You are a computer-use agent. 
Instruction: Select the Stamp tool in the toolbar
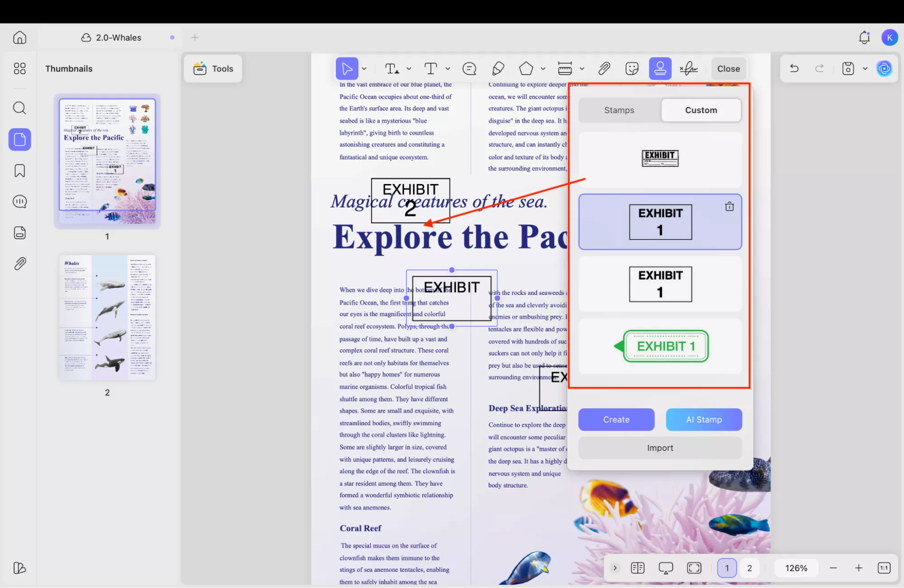tap(660, 68)
